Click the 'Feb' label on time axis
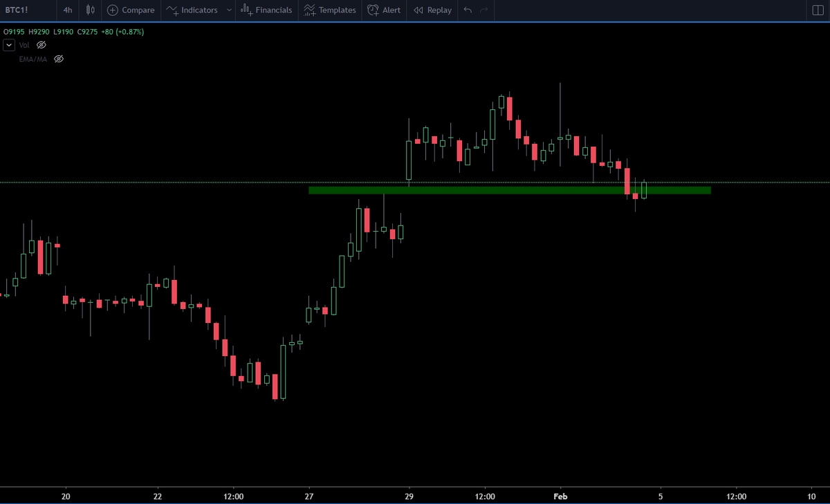 pos(560,496)
